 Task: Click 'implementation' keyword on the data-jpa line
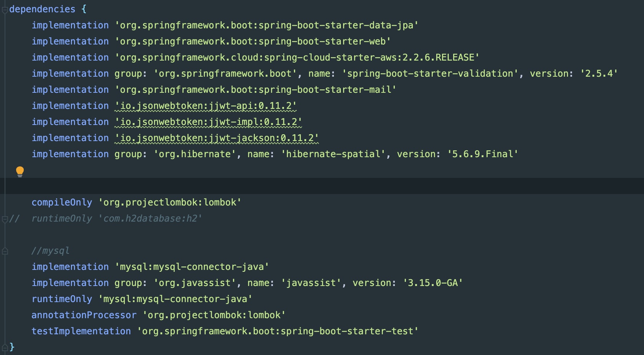pyautogui.click(x=70, y=25)
